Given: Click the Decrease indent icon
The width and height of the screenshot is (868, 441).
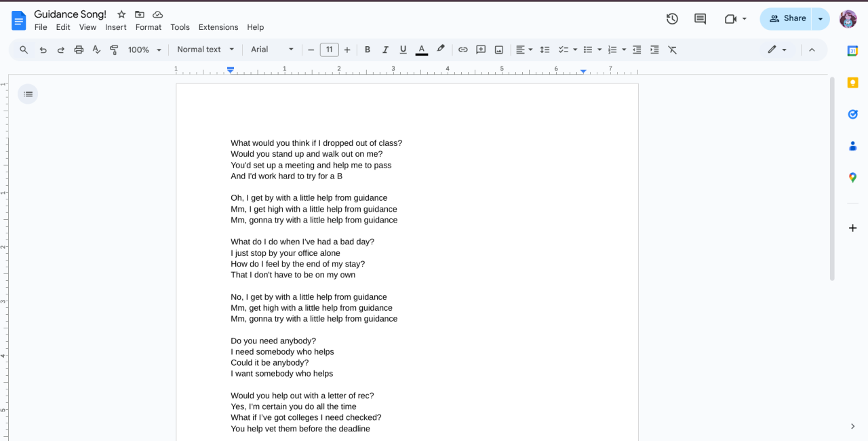Looking at the screenshot, I should [637, 50].
